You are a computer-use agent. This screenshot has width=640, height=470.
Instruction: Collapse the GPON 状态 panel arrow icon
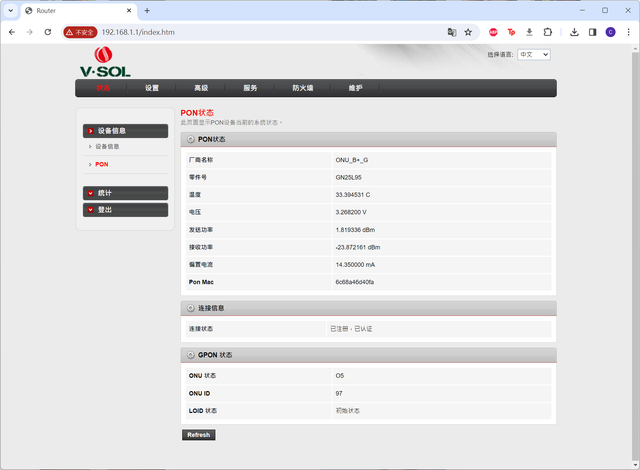(191, 355)
